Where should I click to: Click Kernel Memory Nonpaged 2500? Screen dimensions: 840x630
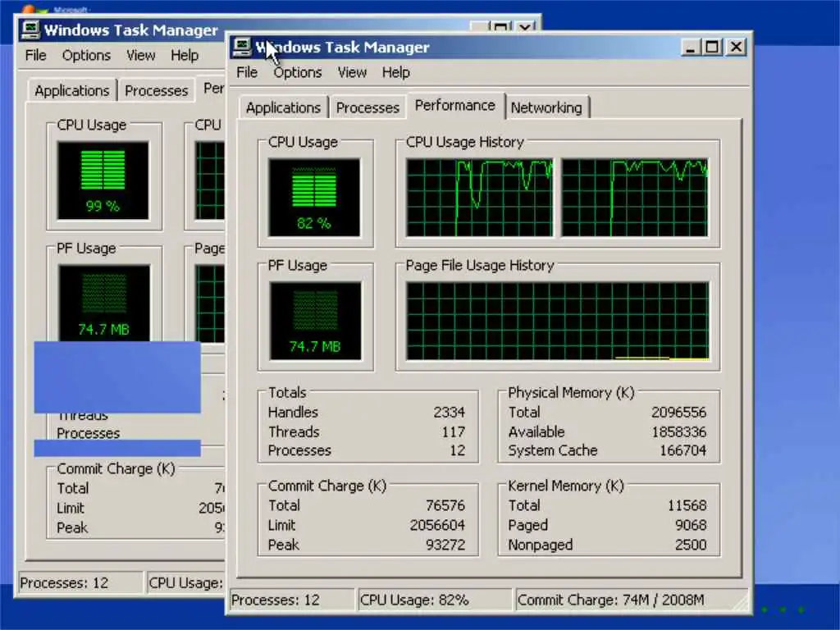pyautogui.click(x=691, y=545)
